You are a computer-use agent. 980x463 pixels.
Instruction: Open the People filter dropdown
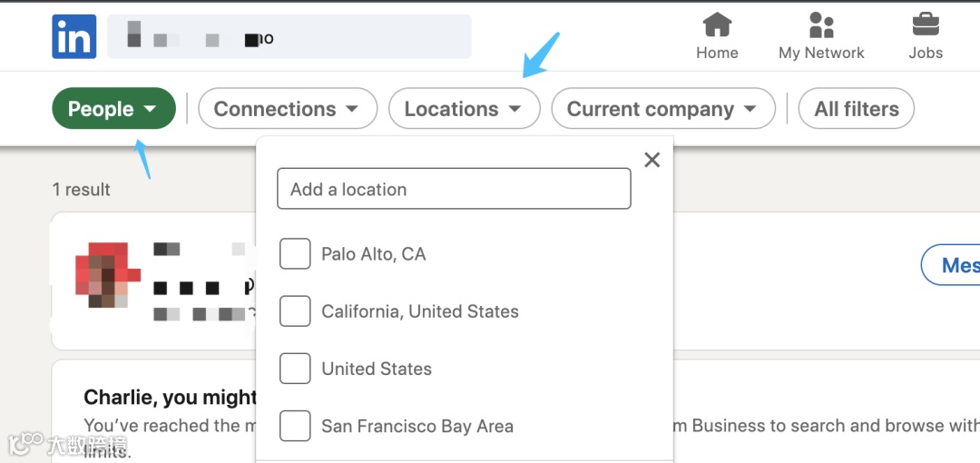[x=113, y=109]
